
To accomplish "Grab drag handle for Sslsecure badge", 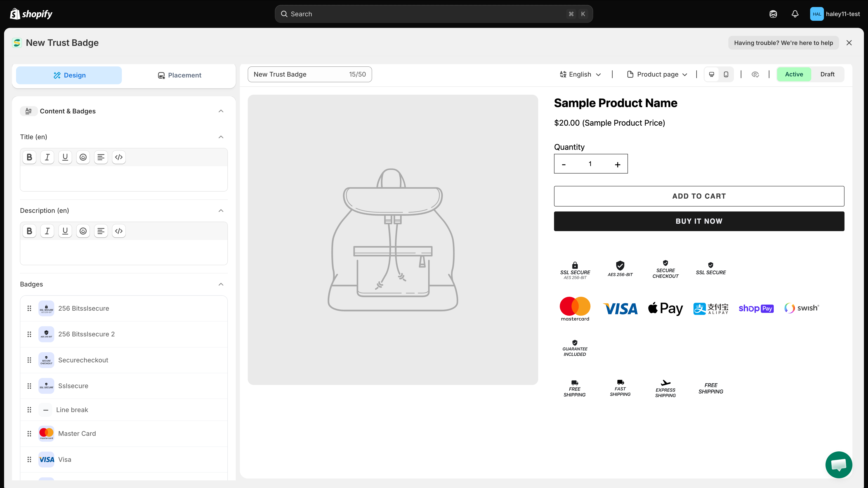I will tap(29, 386).
